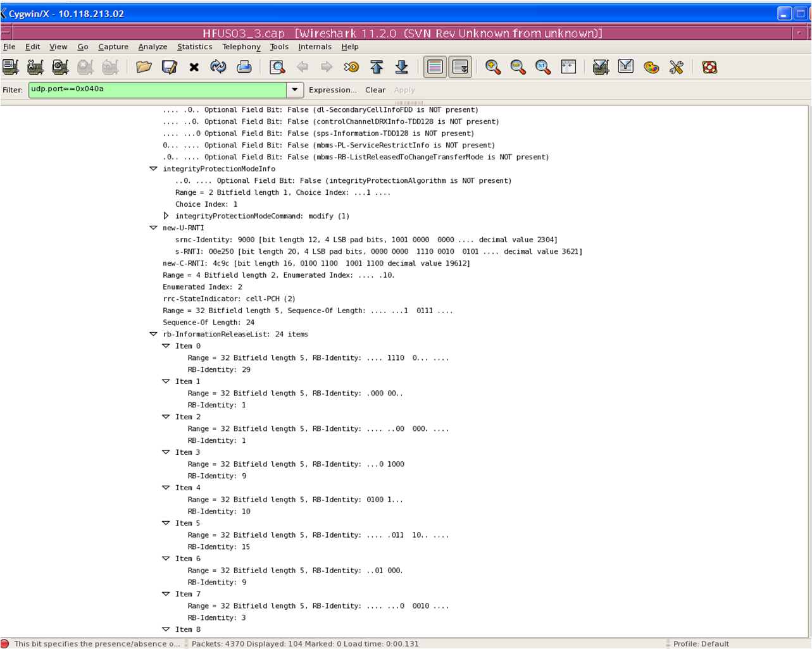The height and width of the screenshot is (649, 812).
Task: Click the Expression... button
Action: (332, 90)
